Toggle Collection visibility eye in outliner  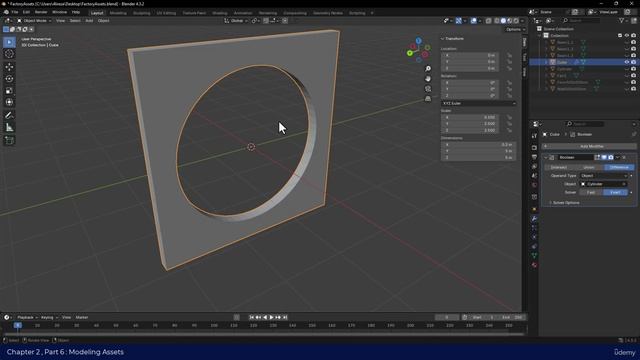[627, 36]
